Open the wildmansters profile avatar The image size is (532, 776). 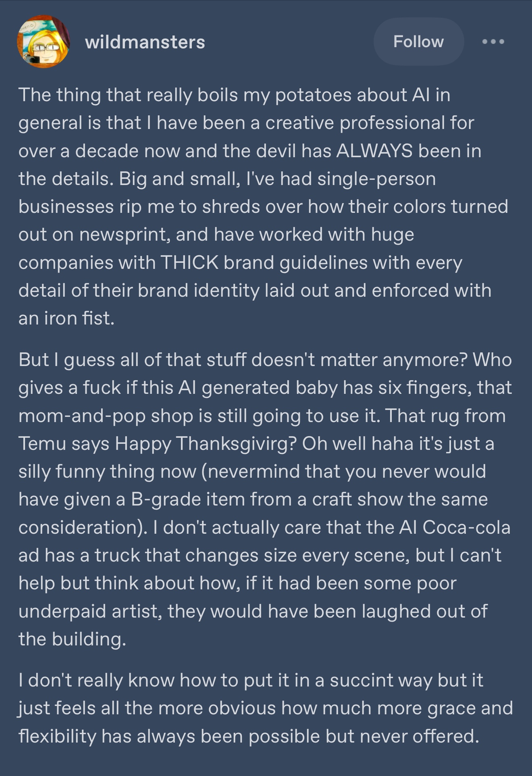(x=43, y=42)
